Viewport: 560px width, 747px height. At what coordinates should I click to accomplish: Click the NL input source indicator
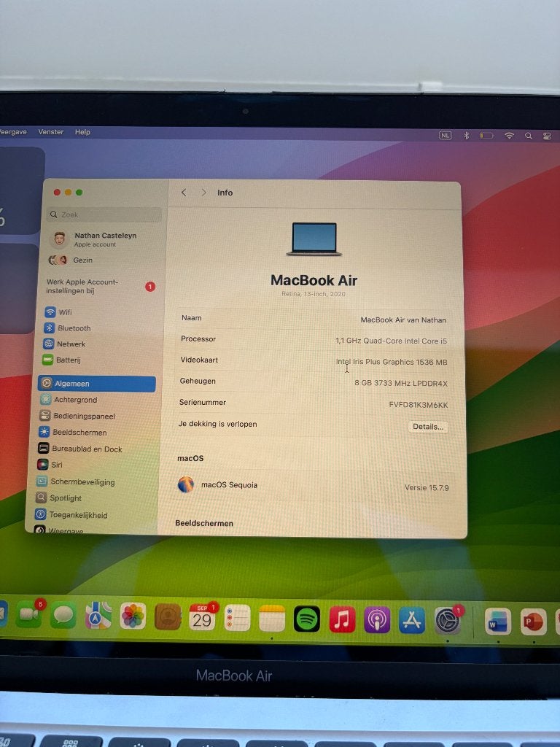tap(445, 135)
